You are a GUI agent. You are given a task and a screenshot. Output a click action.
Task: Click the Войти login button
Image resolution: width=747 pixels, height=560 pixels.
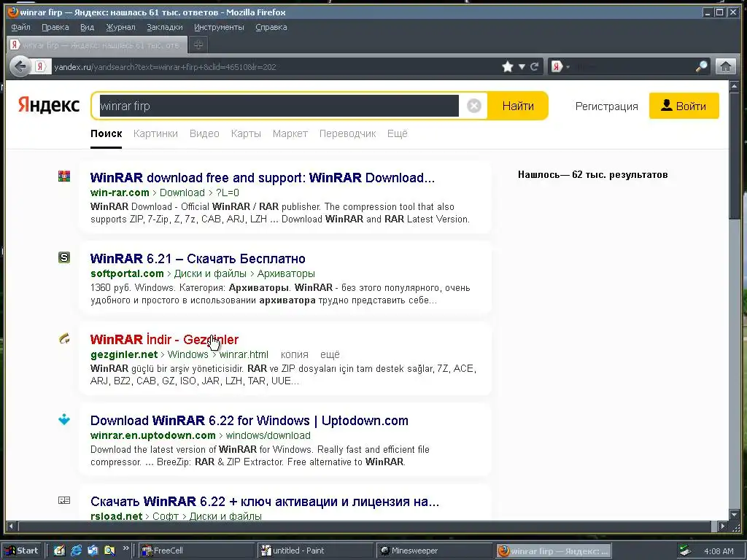coord(684,106)
